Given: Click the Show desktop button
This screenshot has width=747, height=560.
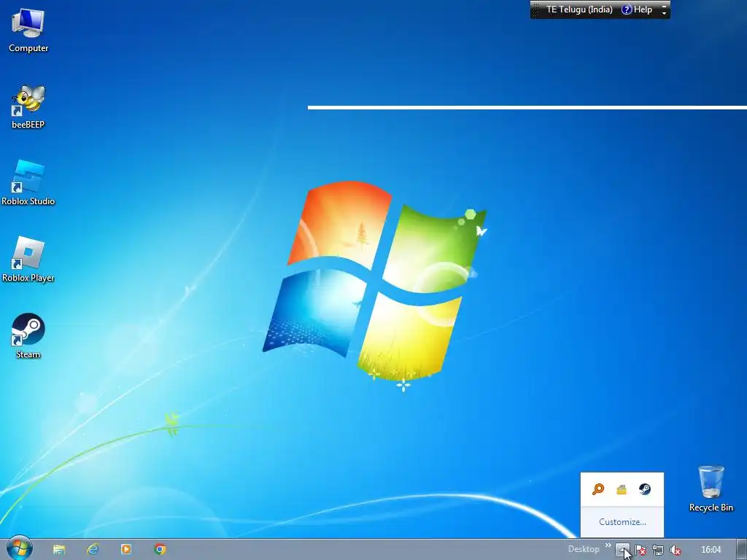Looking at the screenshot, I should click(x=741, y=550).
